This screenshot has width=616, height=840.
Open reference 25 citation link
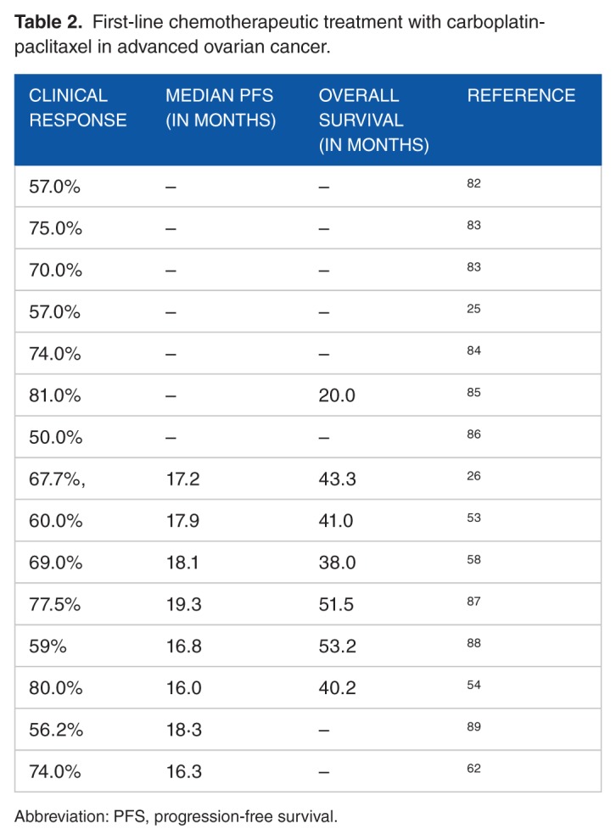(x=473, y=309)
